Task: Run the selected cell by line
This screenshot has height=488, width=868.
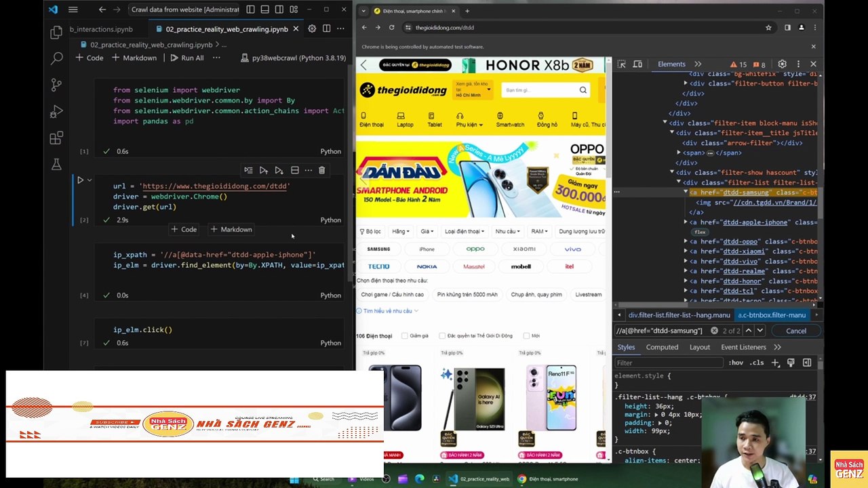Action: (248, 170)
